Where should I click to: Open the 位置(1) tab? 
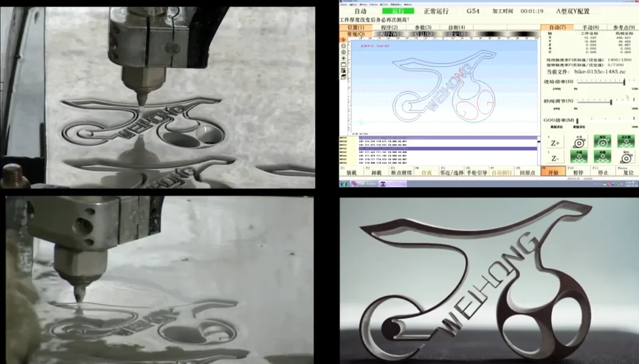pos(356,27)
